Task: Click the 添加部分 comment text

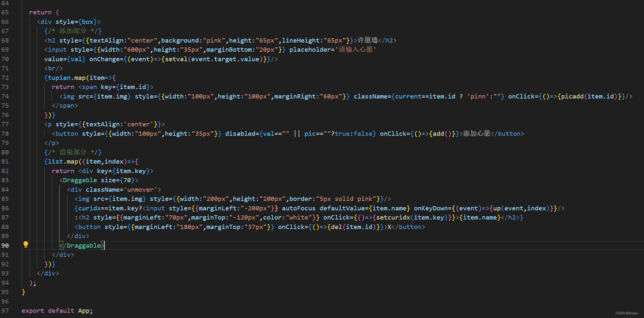Action: pyautogui.click(x=73, y=31)
